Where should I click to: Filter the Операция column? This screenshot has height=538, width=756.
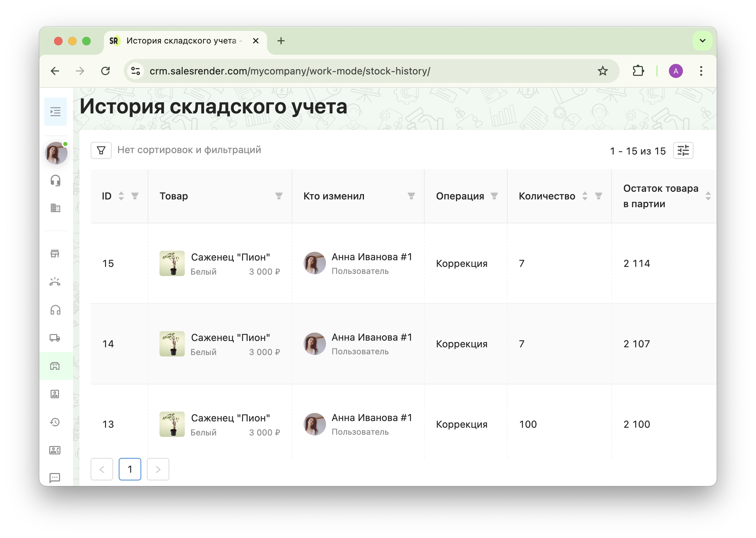click(494, 196)
